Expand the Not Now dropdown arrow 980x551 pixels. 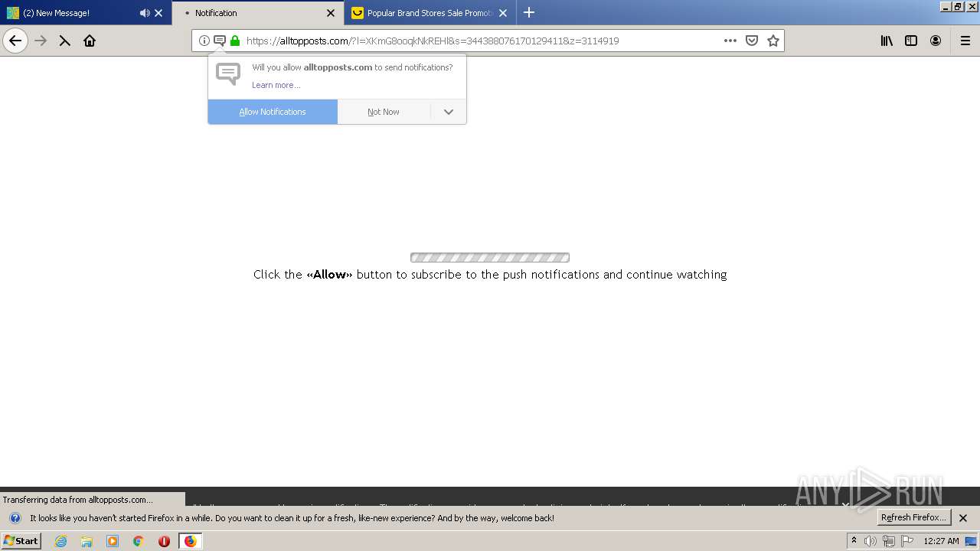[x=449, y=112]
